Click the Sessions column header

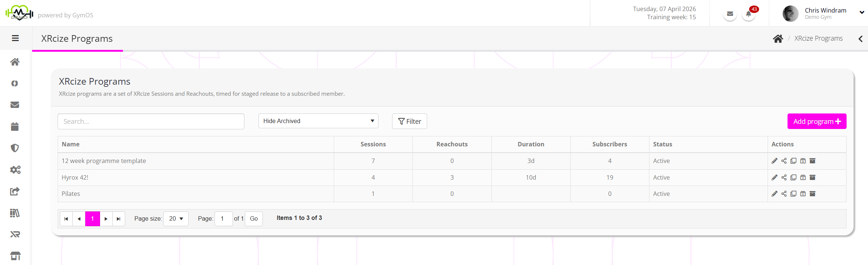pos(373,144)
